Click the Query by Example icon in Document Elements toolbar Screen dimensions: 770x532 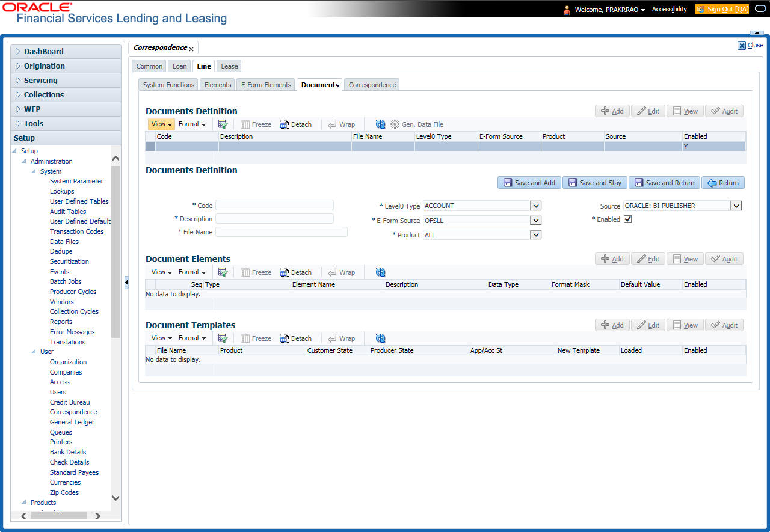pyautogui.click(x=223, y=272)
